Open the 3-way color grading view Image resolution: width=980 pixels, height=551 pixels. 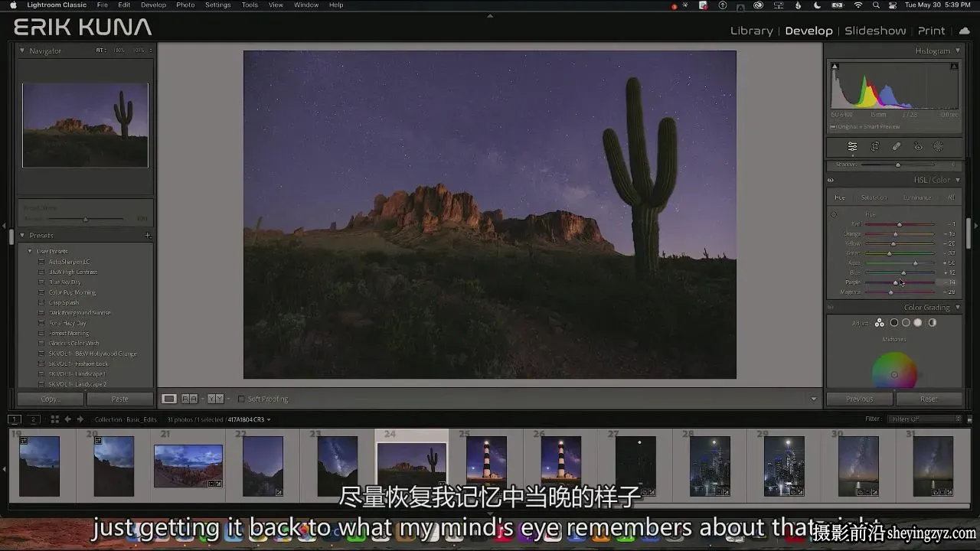click(x=880, y=323)
